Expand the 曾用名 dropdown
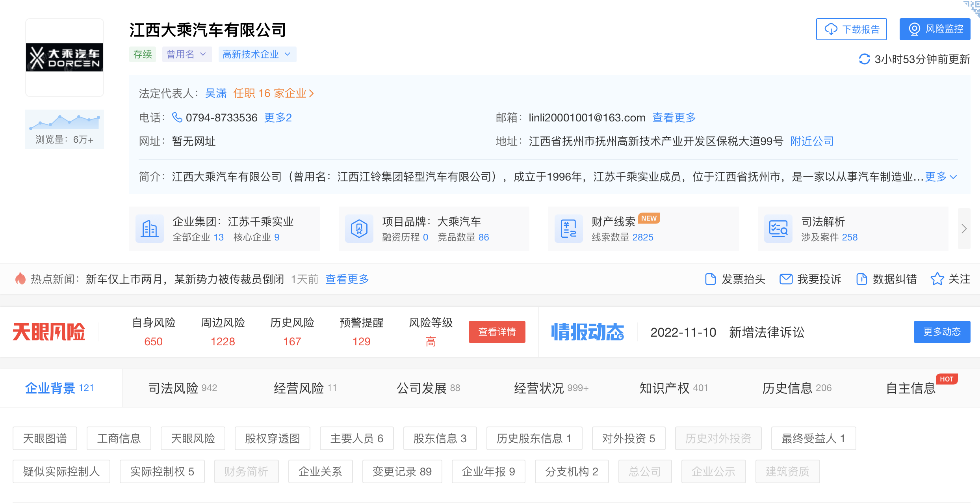980x503 pixels. (x=187, y=54)
